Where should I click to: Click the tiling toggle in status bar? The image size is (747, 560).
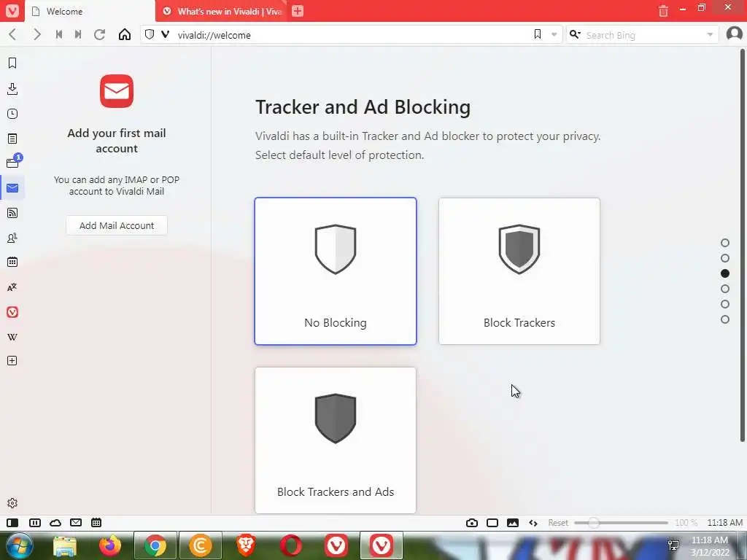(x=35, y=522)
